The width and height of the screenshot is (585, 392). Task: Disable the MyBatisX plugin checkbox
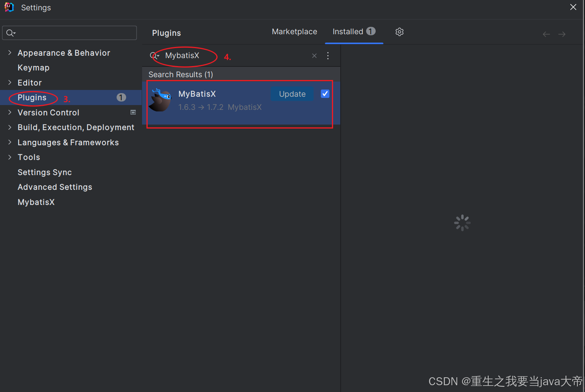click(325, 94)
